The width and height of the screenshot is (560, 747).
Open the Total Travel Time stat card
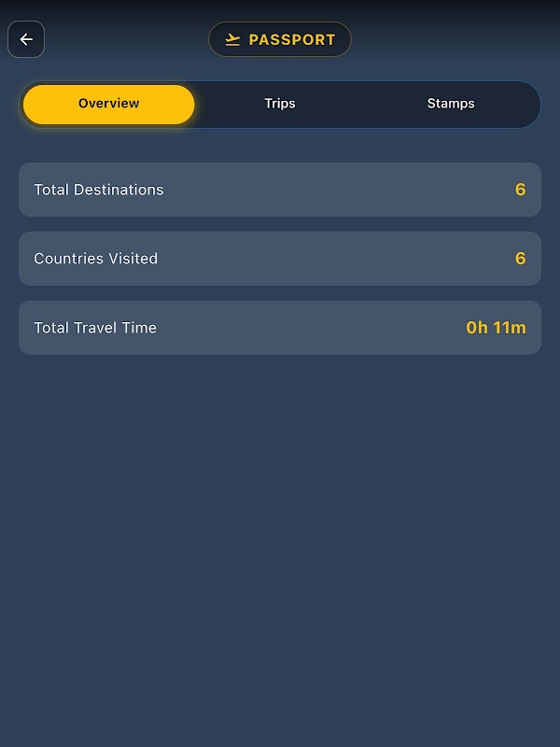(280, 328)
